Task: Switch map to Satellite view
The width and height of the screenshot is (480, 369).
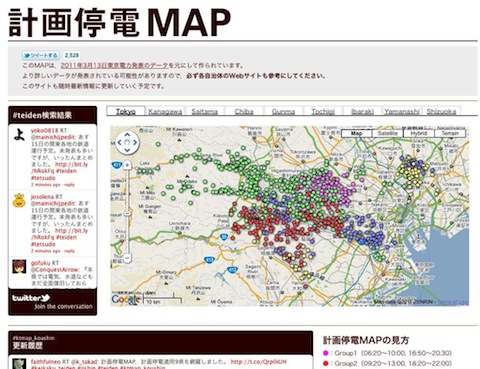Action: pos(388,133)
